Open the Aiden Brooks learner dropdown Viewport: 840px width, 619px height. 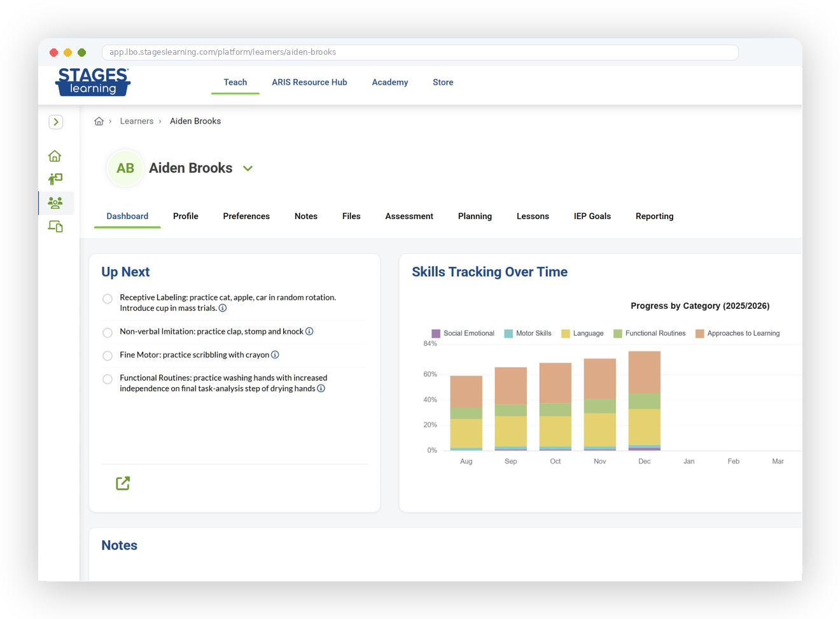pos(248,169)
